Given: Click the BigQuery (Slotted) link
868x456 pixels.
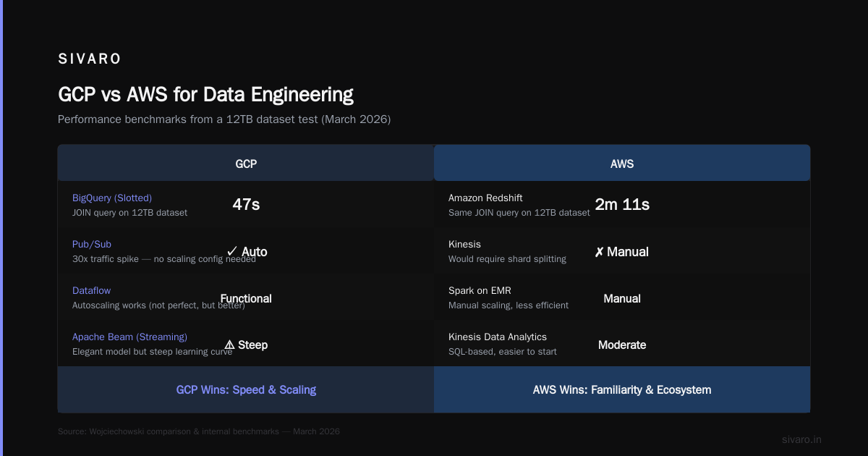Looking at the screenshot, I should tap(112, 198).
